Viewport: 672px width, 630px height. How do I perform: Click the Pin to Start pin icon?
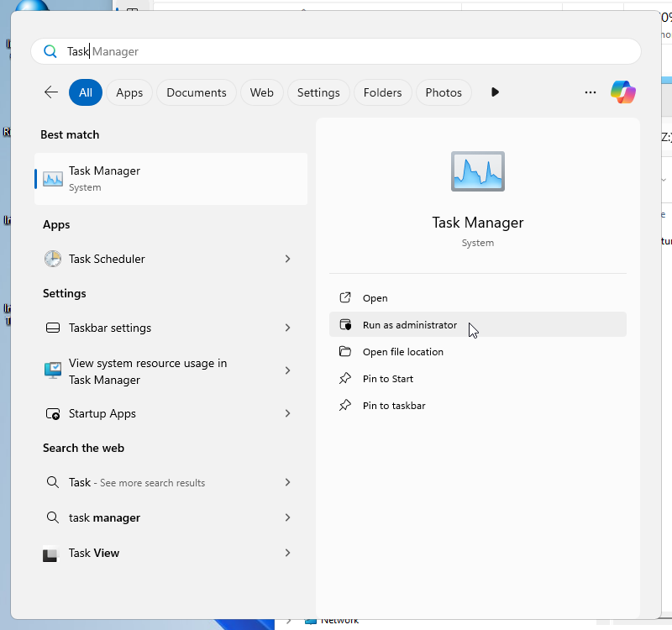pos(345,379)
